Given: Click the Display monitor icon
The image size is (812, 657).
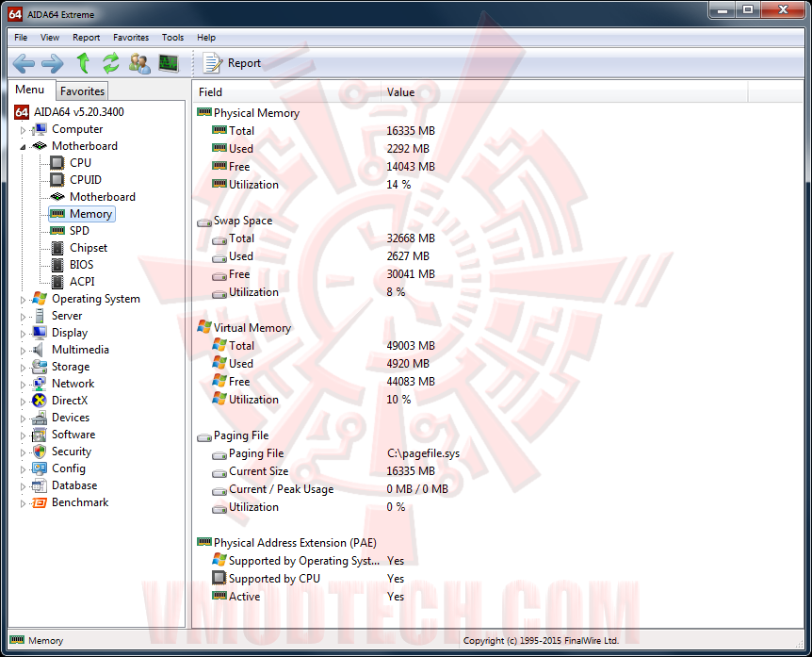Looking at the screenshot, I should point(40,333).
